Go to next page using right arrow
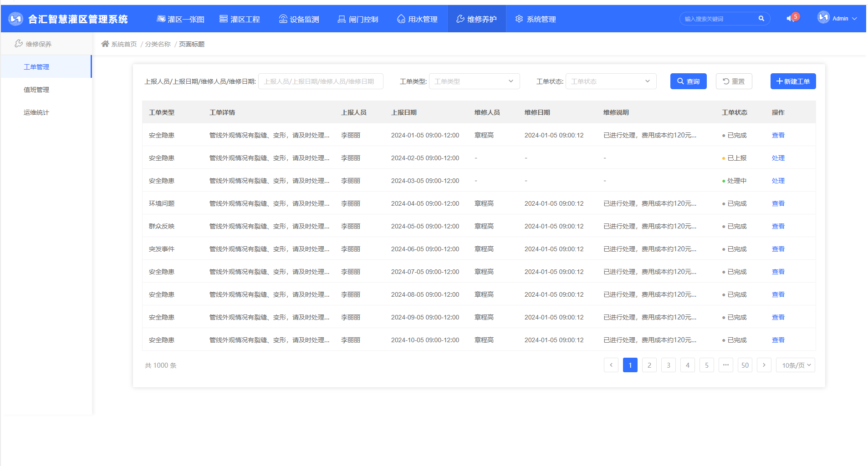This screenshot has width=868, height=466. coord(764,365)
